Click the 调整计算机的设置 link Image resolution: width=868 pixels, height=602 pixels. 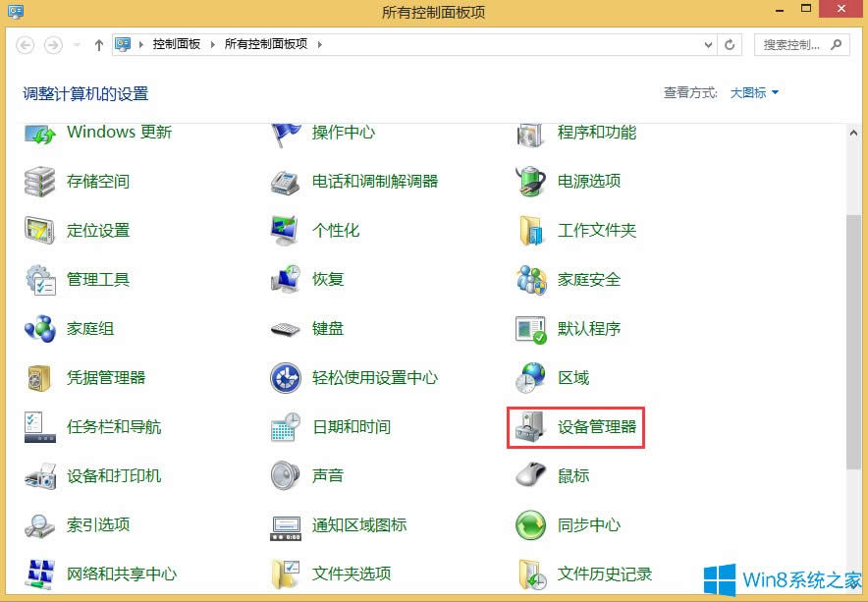[84, 93]
